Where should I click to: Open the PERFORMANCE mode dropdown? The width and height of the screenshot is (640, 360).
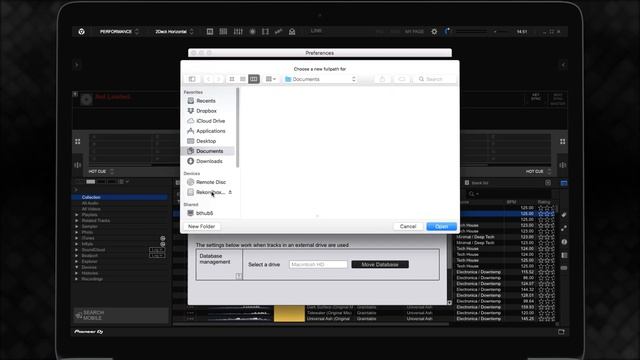119,31
